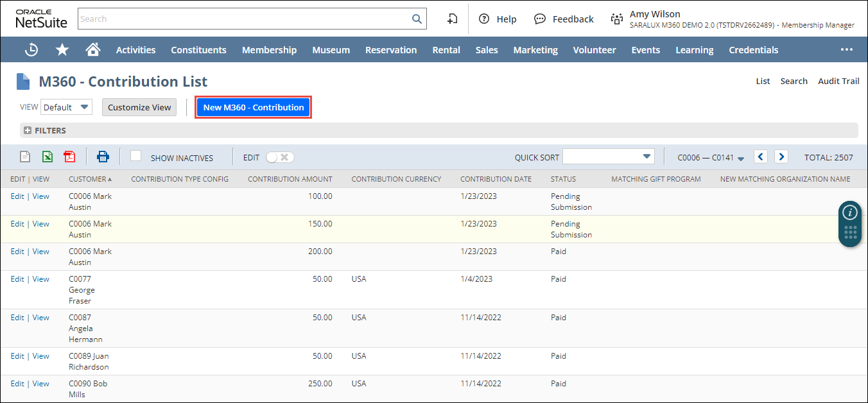
Task: Toggle the inline Edit switch
Action: (x=280, y=157)
